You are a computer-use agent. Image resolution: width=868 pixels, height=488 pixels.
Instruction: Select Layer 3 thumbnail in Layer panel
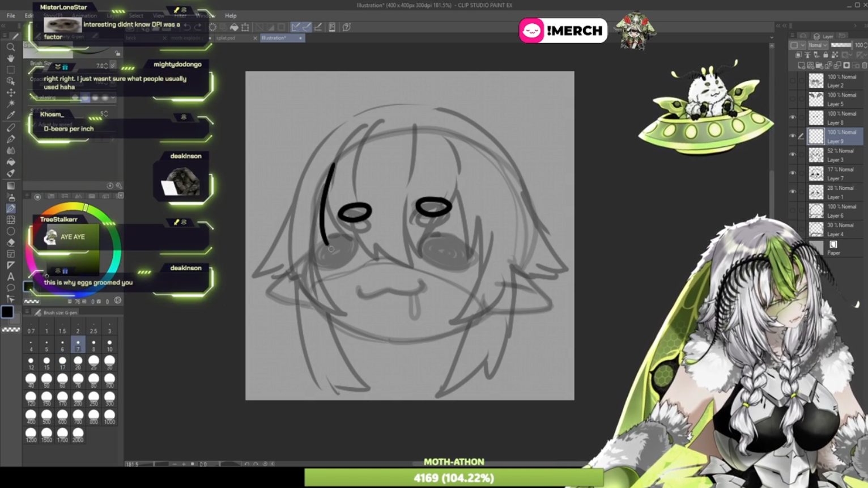[816, 155]
